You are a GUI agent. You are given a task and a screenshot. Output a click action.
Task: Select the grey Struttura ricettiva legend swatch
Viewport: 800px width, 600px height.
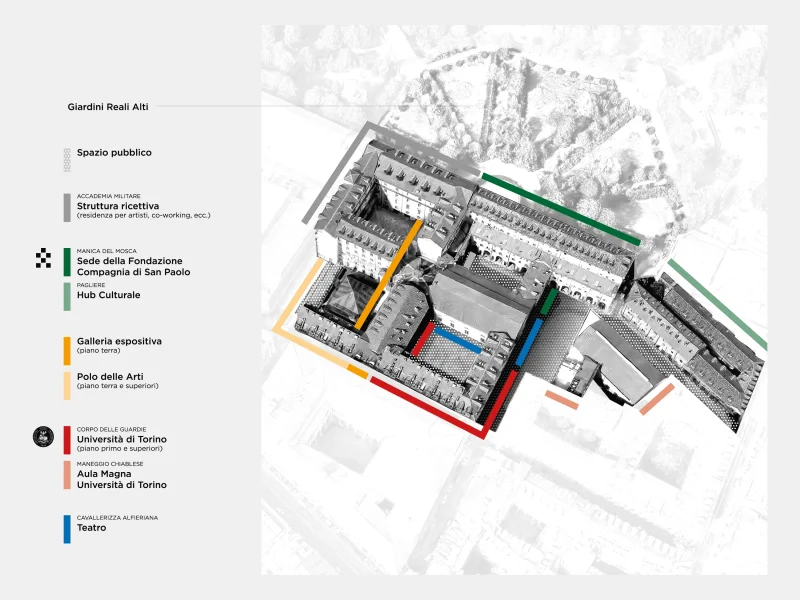point(66,207)
